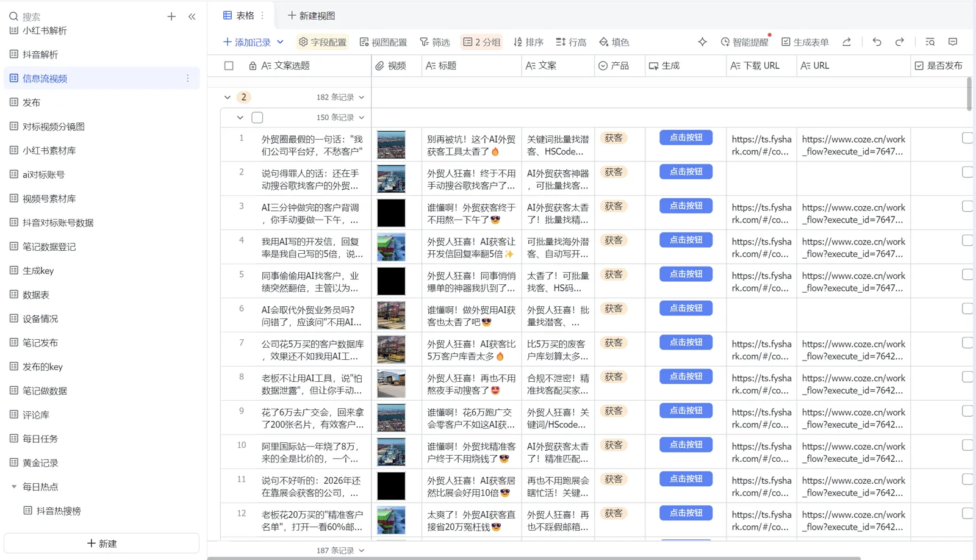The height and width of the screenshot is (560, 976).
Task: Click lock icon on 文案选题 column
Action: point(253,65)
